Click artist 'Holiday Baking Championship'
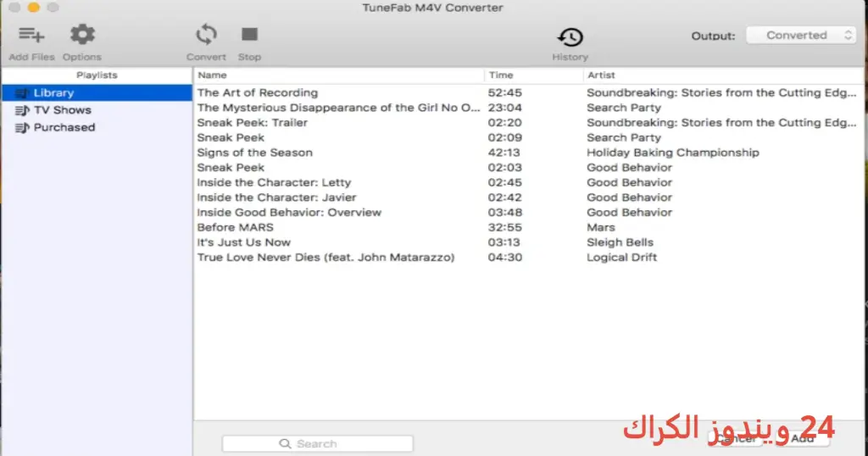 click(x=673, y=153)
